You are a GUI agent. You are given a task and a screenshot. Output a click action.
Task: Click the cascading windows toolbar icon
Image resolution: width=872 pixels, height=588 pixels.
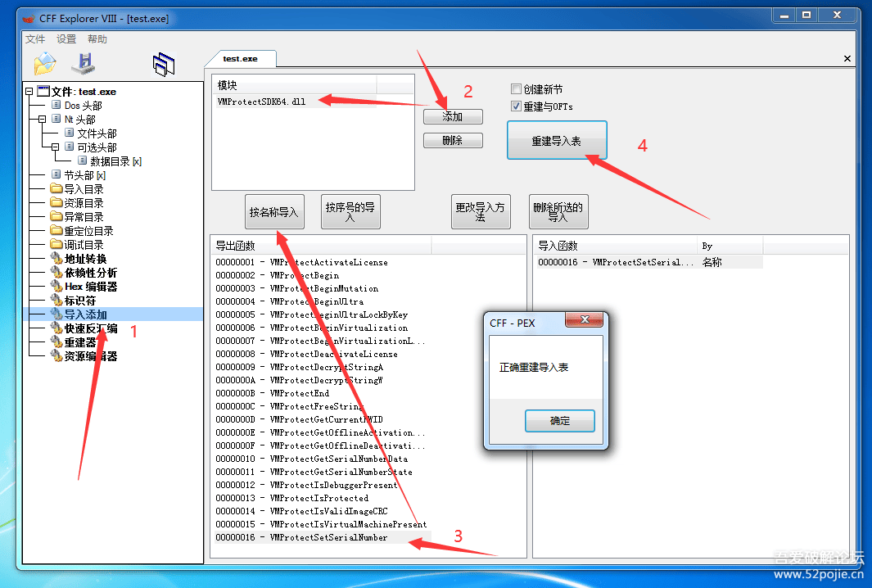point(164,65)
